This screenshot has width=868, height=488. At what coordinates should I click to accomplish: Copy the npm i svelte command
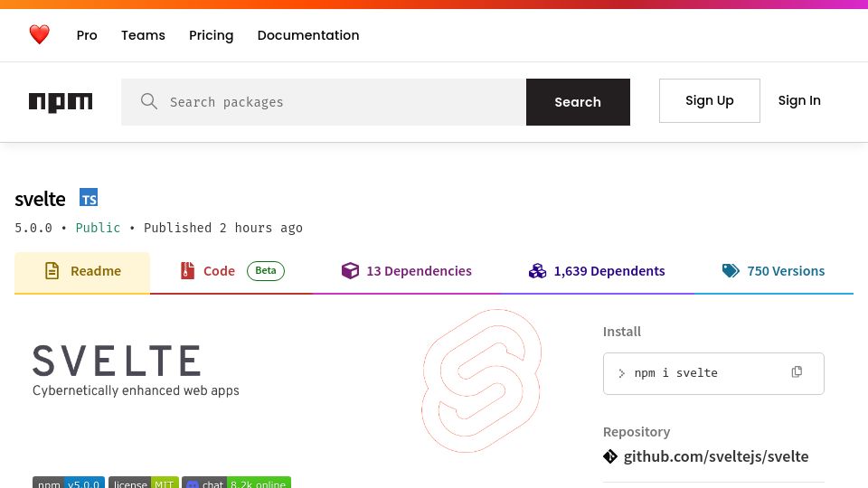click(x=797, y=371)
